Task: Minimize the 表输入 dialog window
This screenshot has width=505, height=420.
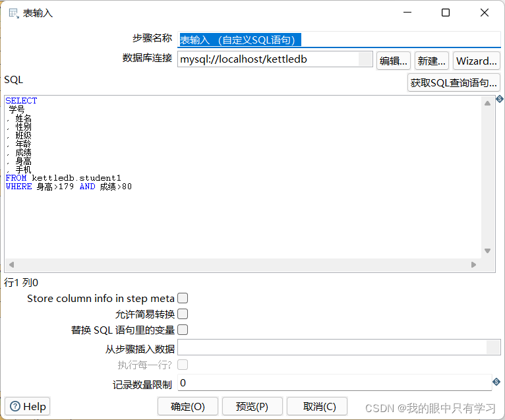Action: click(407, 13)
